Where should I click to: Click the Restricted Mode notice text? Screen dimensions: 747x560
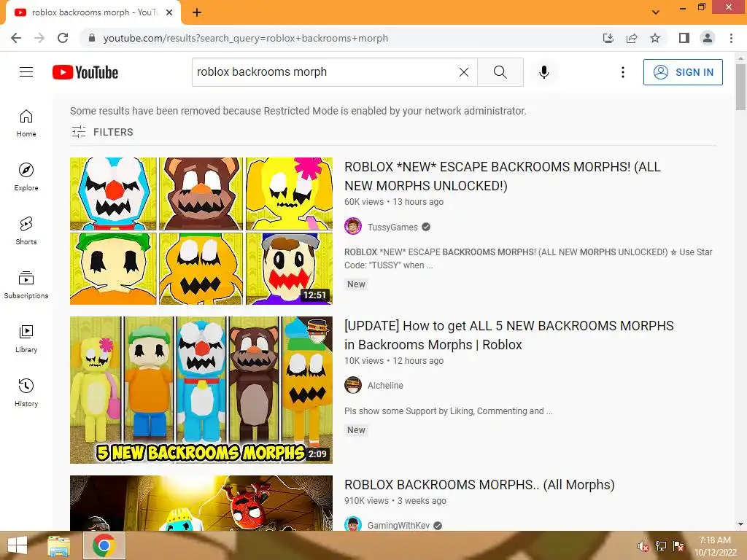pos(298,111)
